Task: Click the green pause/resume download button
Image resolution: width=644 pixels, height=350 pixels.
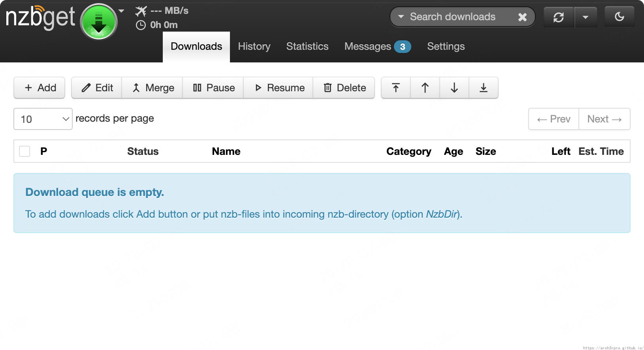Action: tap(98, 22)
